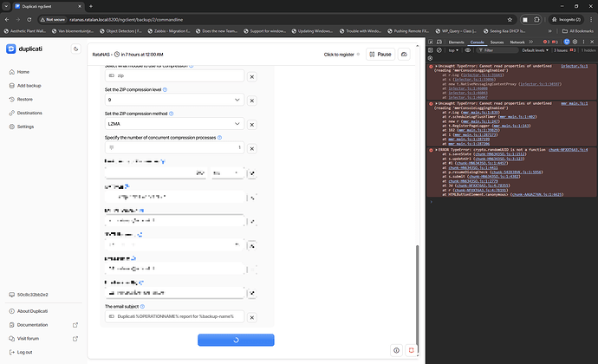Show help for concurrent compression processes
Image resolution: width=598 pixels, height=364 pixels.
tap(219, 137)
